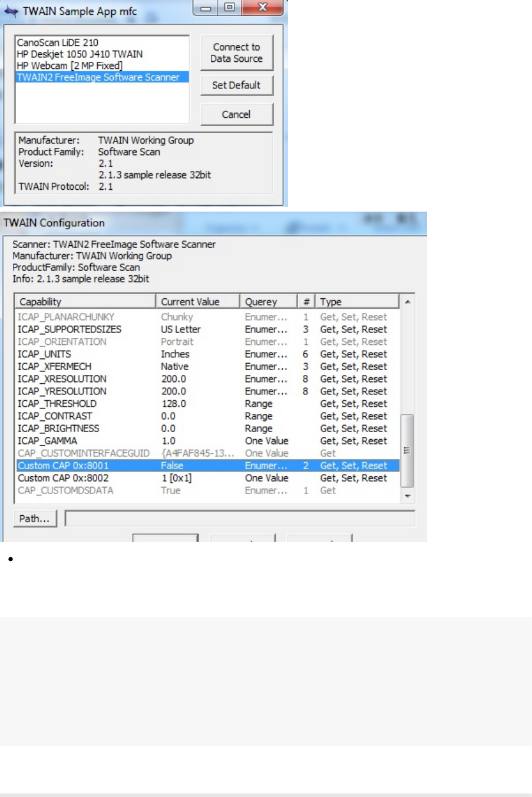
Task: Select the Custom CAP 0x:8001 row
Action: click(207, 466)
